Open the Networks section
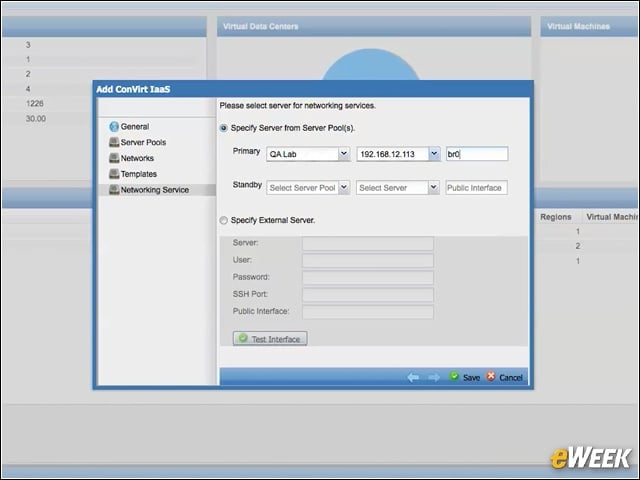The image size is (640, 480). tap(137, 158)
